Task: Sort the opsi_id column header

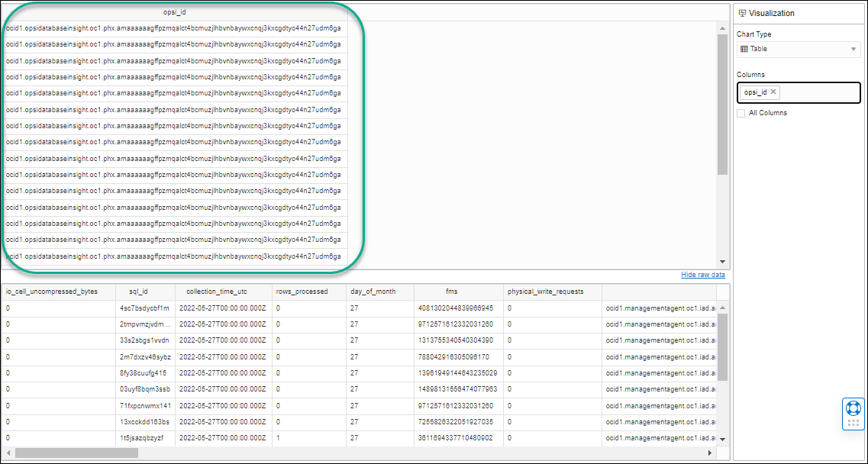Action: click(x=176, y=11)
